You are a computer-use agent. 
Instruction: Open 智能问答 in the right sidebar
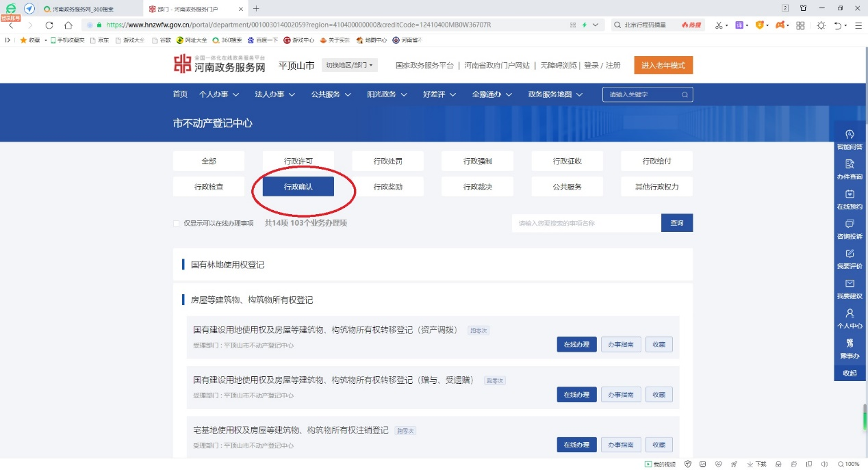[x=850, y=135]
